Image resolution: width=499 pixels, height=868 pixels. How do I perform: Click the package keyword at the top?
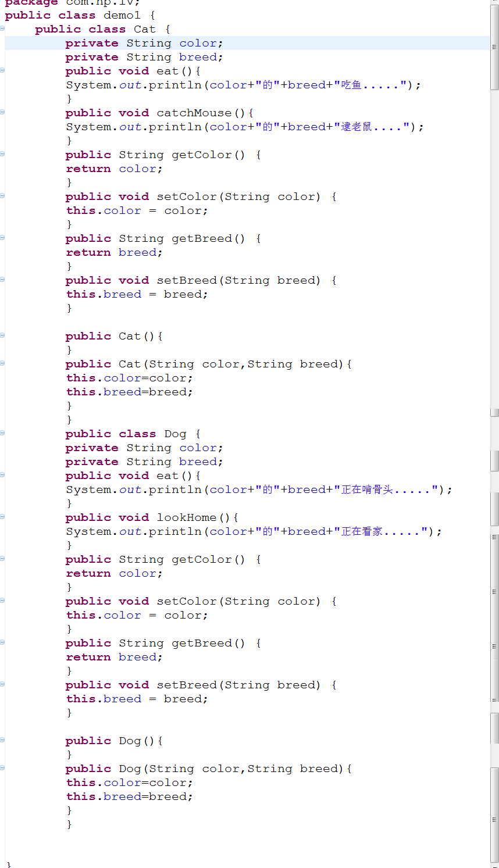(x=31, y=3)
